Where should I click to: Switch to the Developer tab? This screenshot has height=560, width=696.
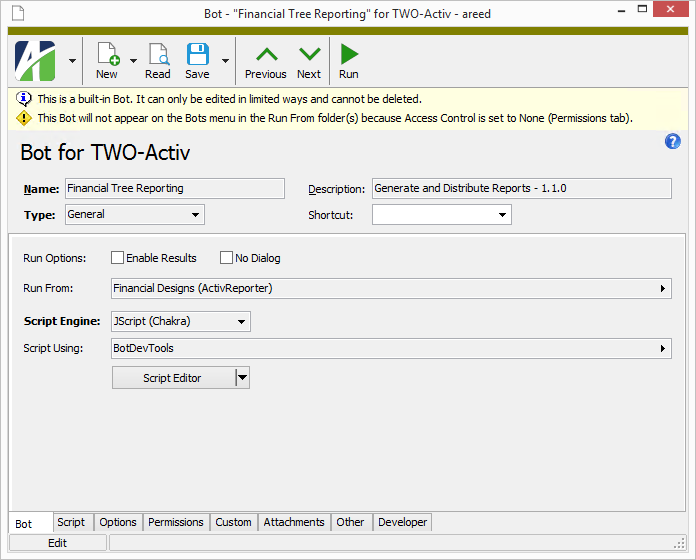coord(403,522)
